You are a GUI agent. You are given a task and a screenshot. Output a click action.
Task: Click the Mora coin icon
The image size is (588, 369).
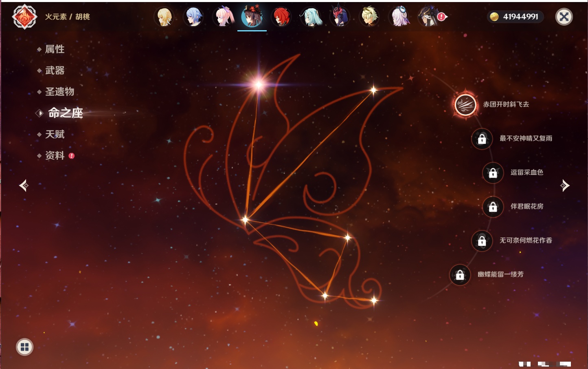(x=494, y=17)
